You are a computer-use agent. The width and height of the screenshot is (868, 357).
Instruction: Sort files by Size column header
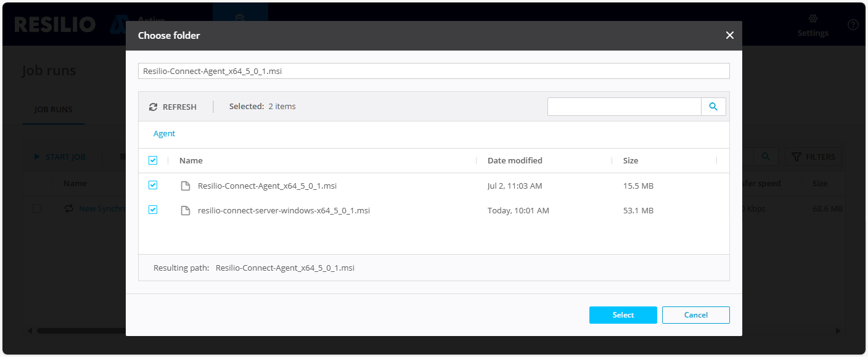tap(631, 160)
